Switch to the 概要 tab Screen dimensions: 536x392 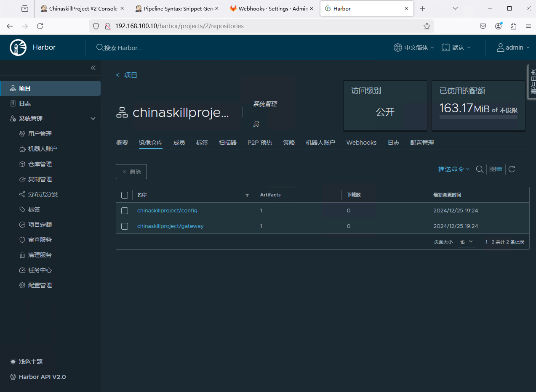tap(122, 143)
